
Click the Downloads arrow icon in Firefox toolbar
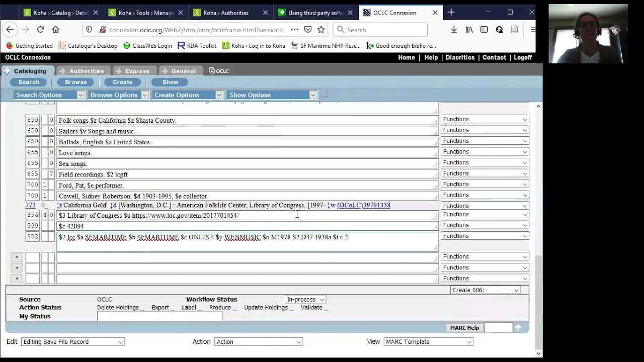coord(453,30)
